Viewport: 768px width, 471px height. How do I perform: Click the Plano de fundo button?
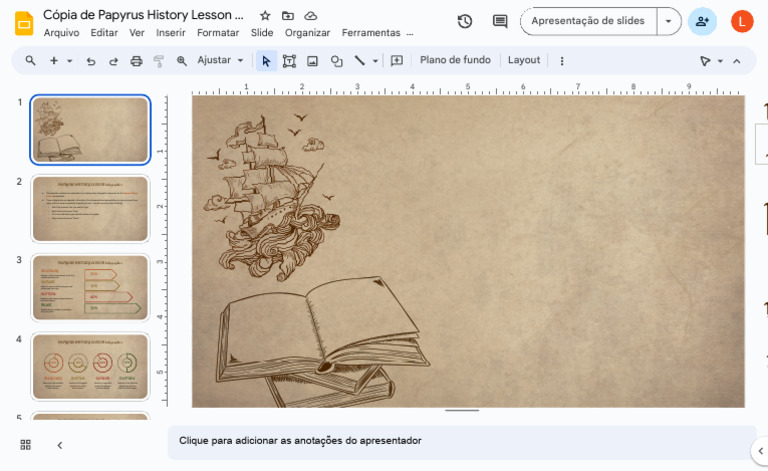pyautogui.click(x=455, y=60)
